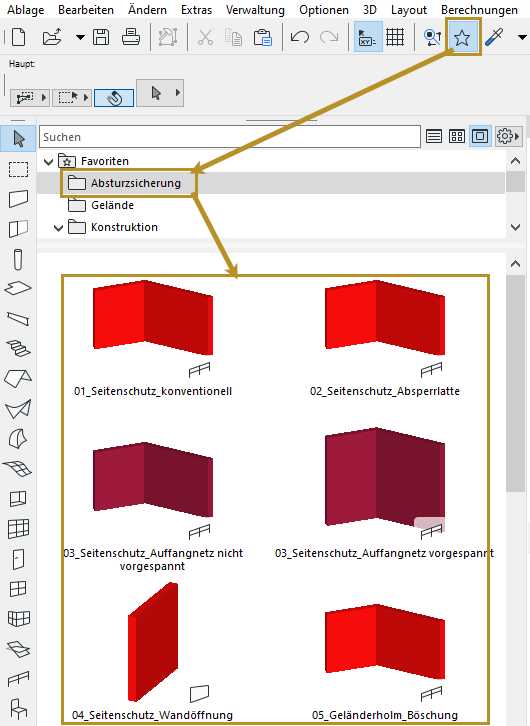Click the Print icon in toolbar

coord(131,37)
